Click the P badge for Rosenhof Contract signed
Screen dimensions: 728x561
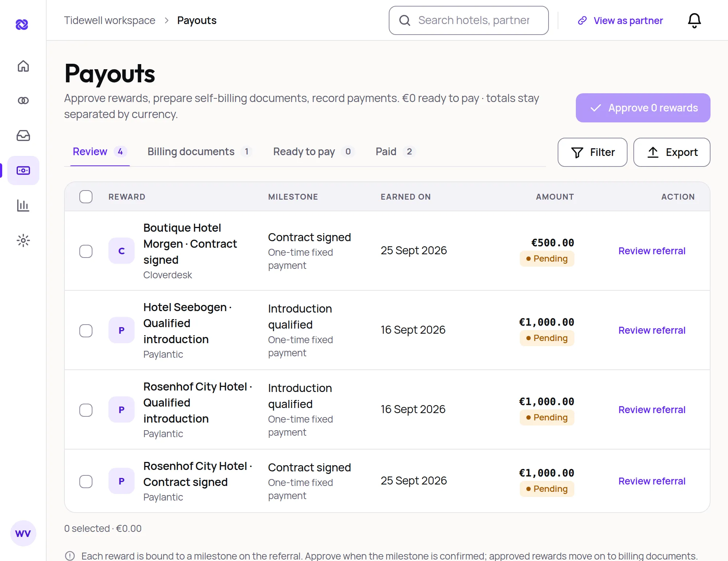click(x=122, y=481)
